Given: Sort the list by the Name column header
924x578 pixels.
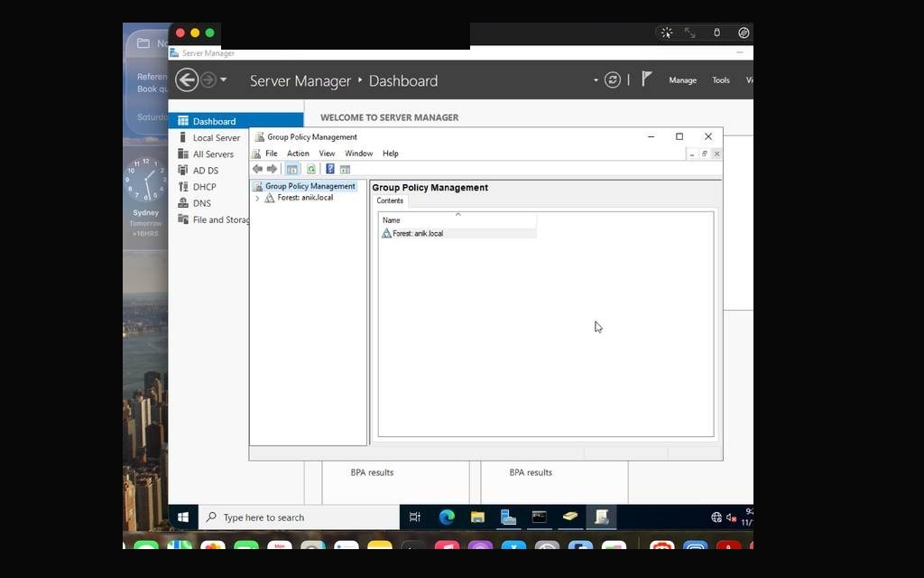Looking at the screenshot, I should tap(457, 220).
